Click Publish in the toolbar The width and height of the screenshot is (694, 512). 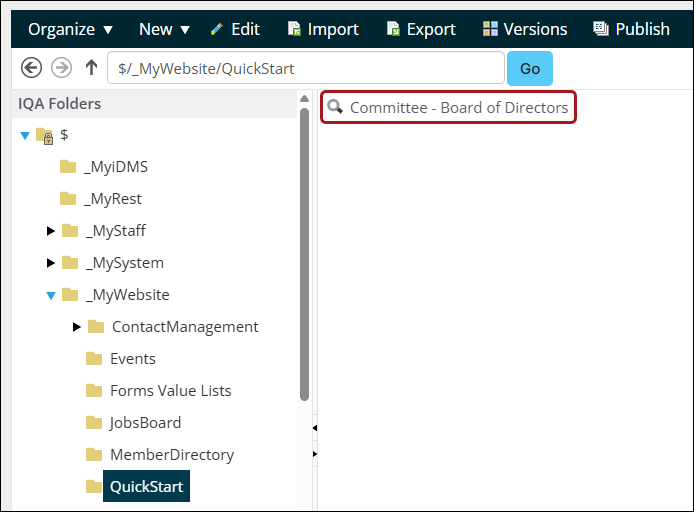click(630, 29)
